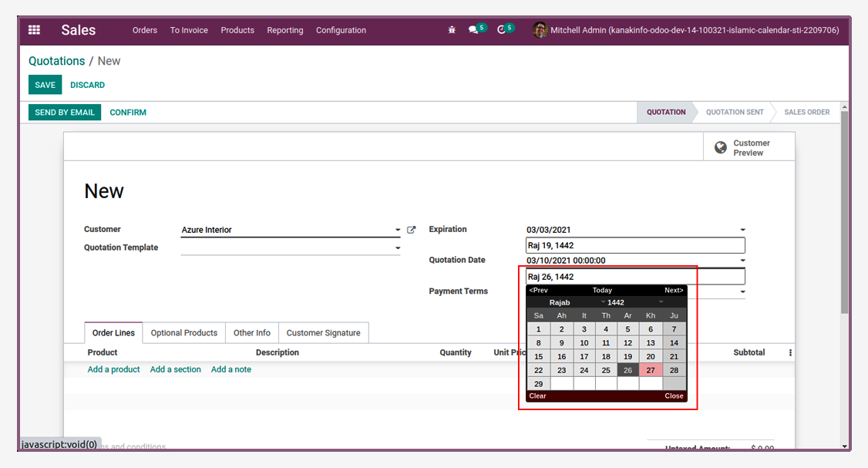Open the Reporting menu
The image size is (868, 468).
[x=285, y=30]
